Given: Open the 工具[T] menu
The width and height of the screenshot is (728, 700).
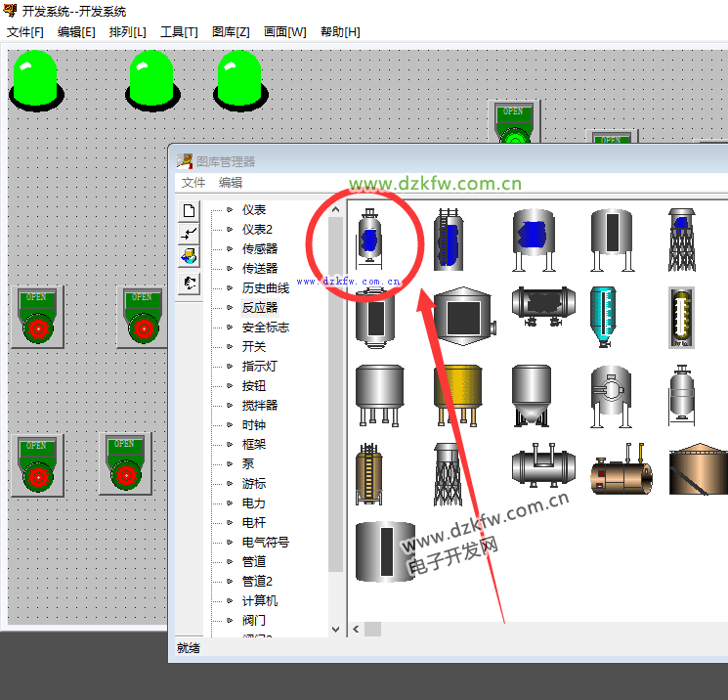Looking at the screenshot, I should click(x=179, y=31).
